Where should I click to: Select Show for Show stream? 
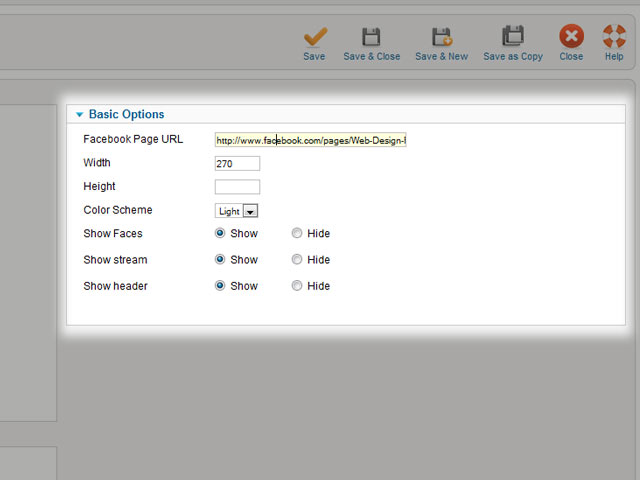[220, 259]
